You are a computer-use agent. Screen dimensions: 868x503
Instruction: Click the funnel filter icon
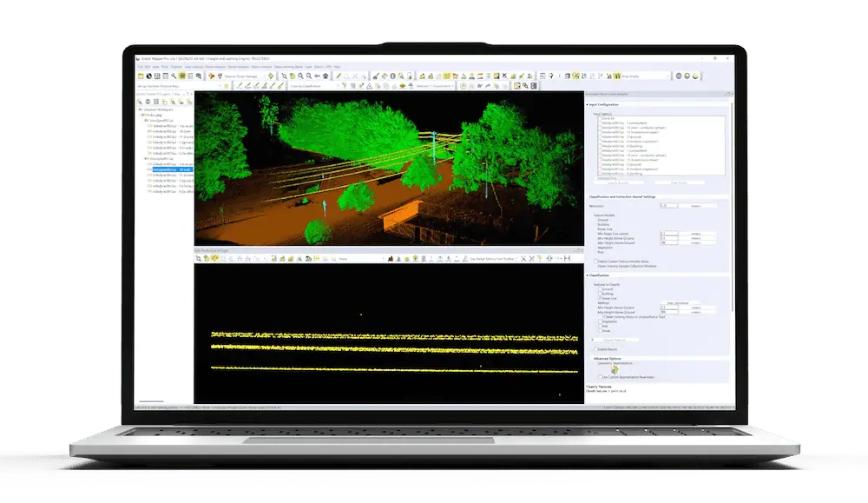coord(345,86)
